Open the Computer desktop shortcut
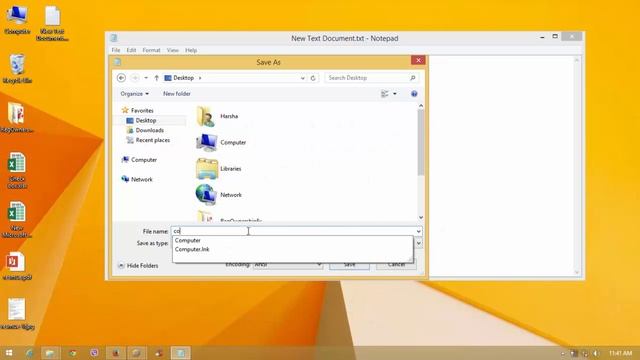Image resolution: width=640 pixels, height=360 pixels. click(x=17, y=20)
